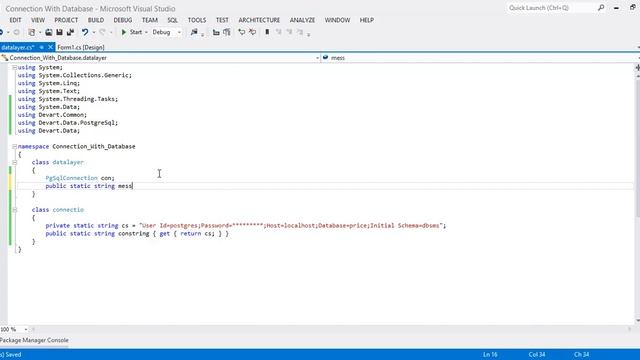Click the Open File toolbar icon

[49, 32]
